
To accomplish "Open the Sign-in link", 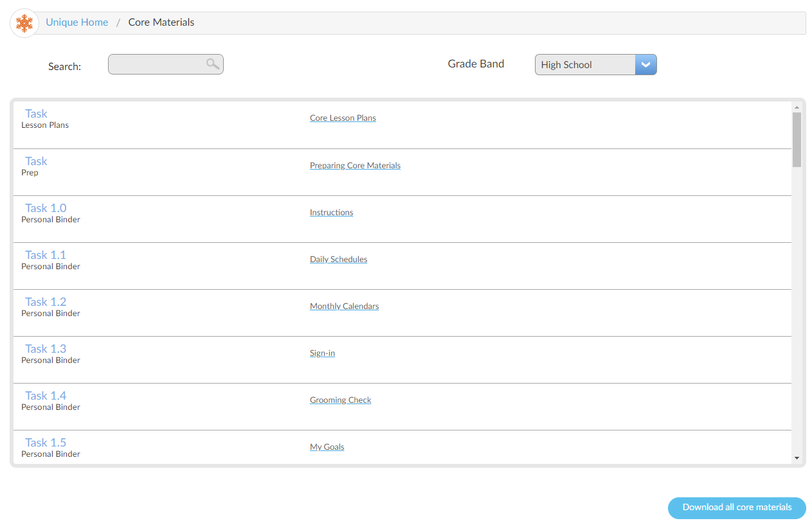I will coord(322,353).
